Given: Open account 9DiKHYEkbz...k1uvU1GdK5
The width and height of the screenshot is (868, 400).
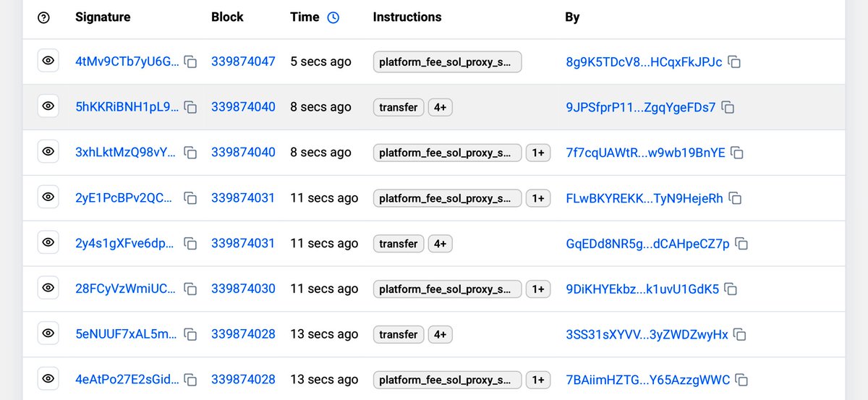Looking at the screenshot, I should (642, 289).
